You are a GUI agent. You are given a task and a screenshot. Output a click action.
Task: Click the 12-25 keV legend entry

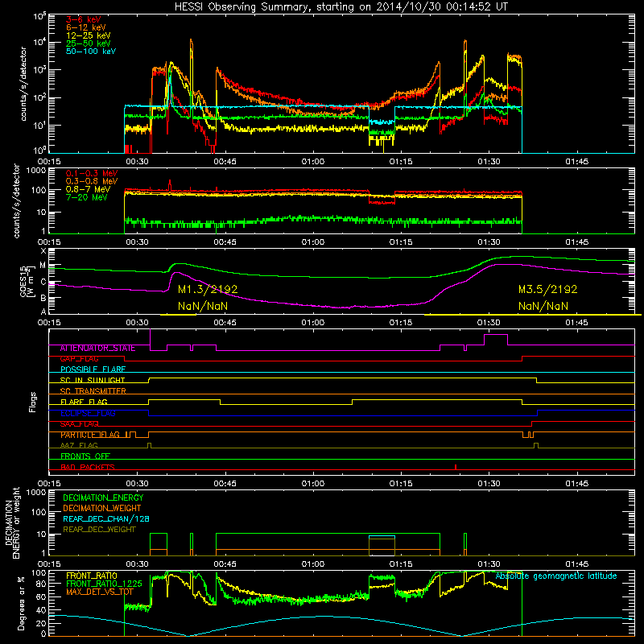pos(89,35)
